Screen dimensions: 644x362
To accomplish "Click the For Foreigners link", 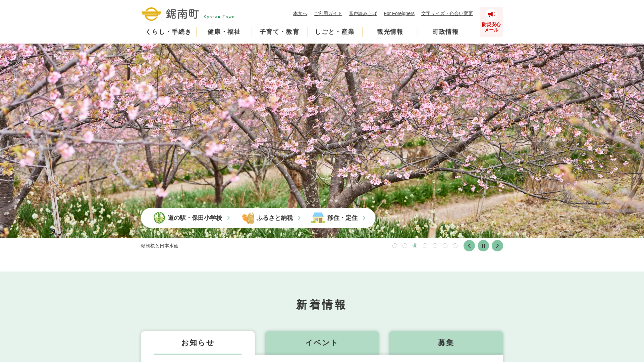I will click(399, 13).
